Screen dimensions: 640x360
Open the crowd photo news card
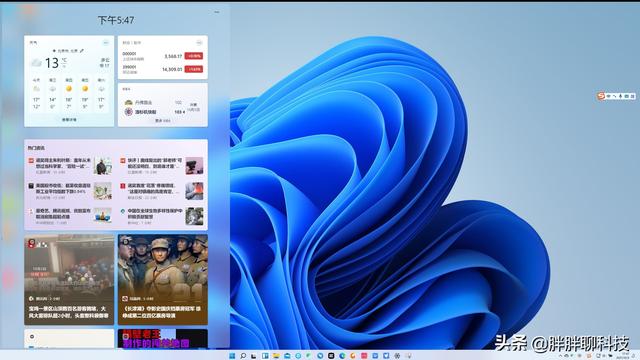pos(69,280)
